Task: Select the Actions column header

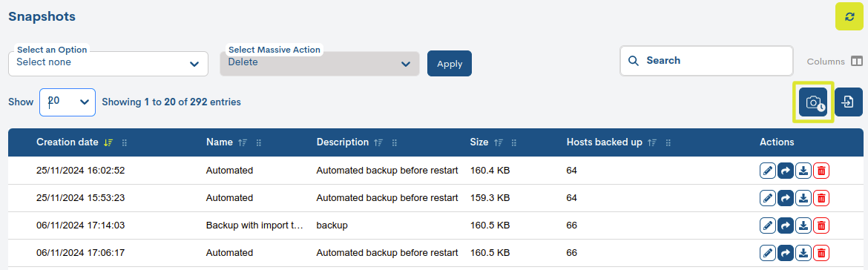Action: coord(777,142)
